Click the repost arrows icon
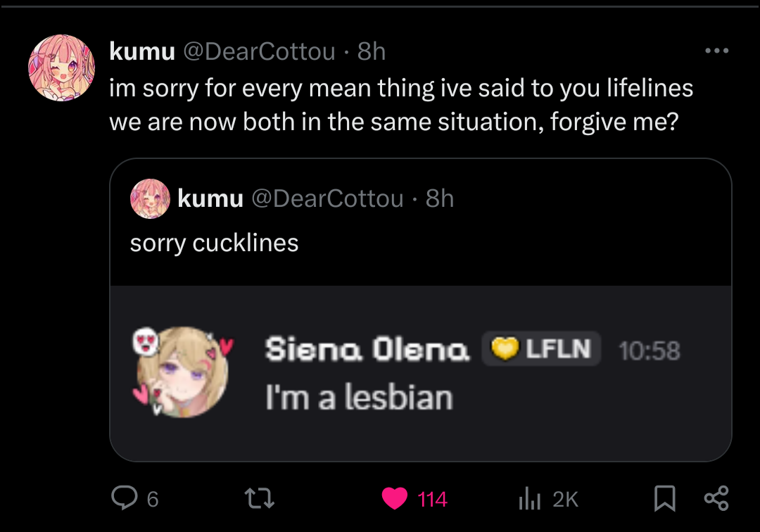 click(x=259, y=498)
